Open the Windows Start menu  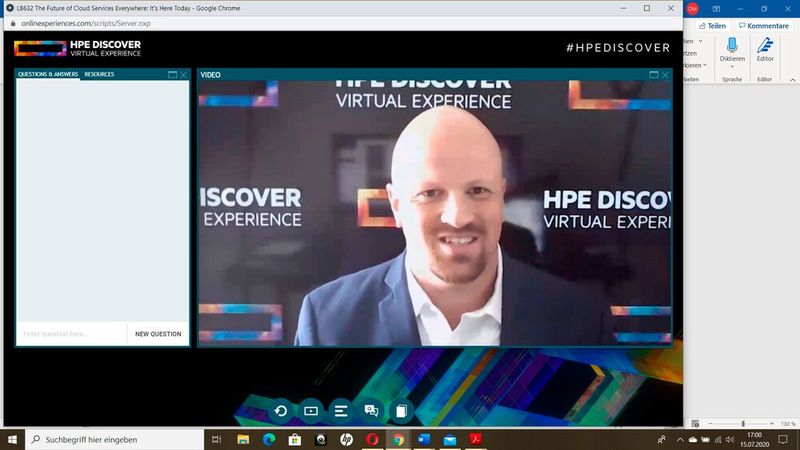[12, 439]
